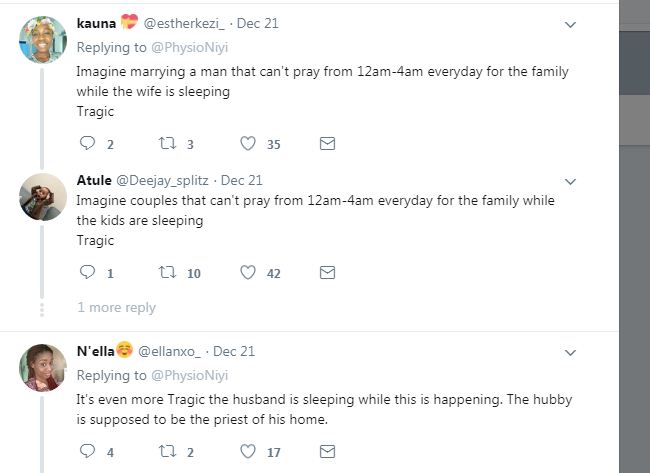Like Atule's tweet with 42 likes
Viewport: 650px width, 473px height.
pos(248,272)
